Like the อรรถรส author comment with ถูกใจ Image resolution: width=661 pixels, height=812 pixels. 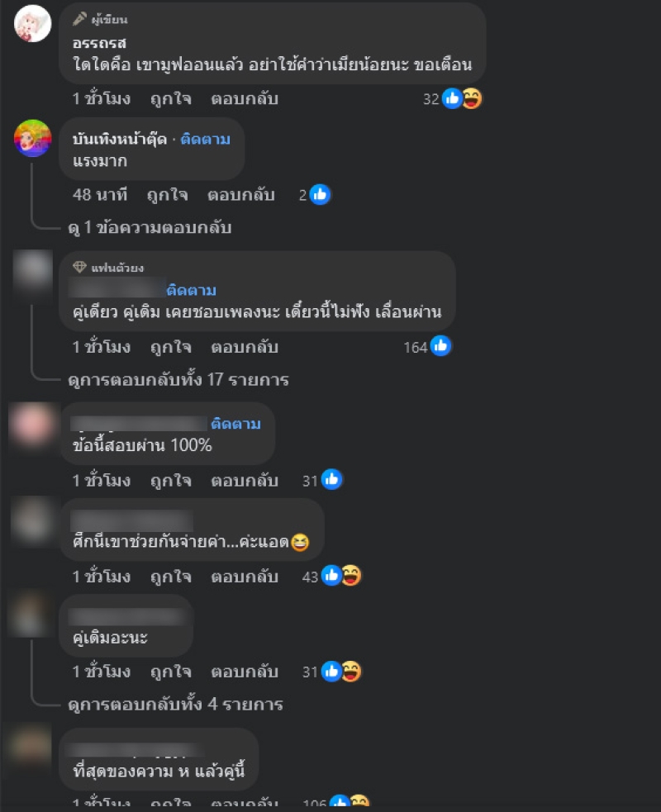point(171,98)
